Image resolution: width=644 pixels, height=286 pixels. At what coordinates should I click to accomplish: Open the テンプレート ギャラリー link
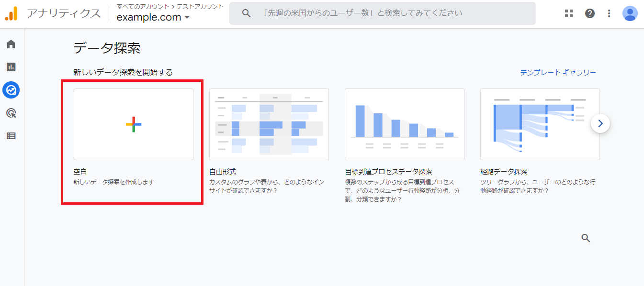(558, 73)
